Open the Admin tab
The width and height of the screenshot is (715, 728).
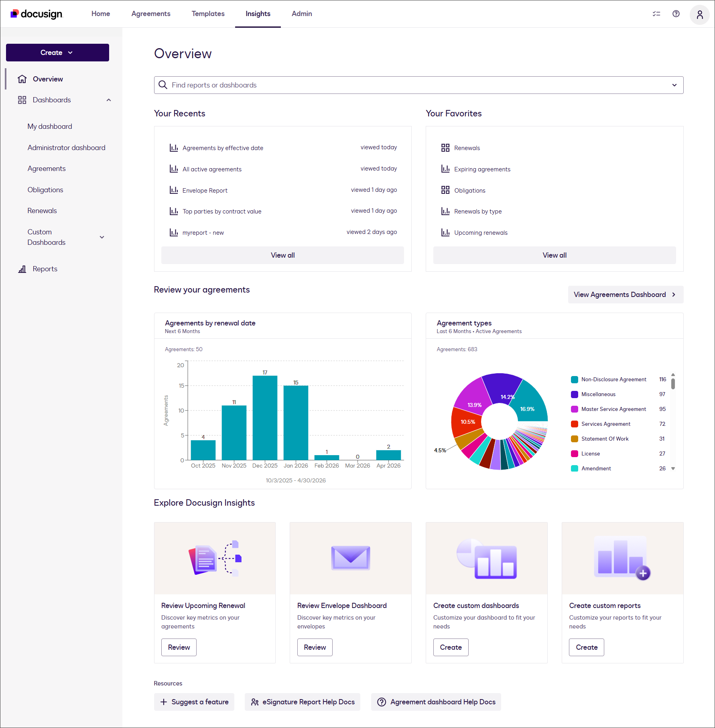point(302,14)
